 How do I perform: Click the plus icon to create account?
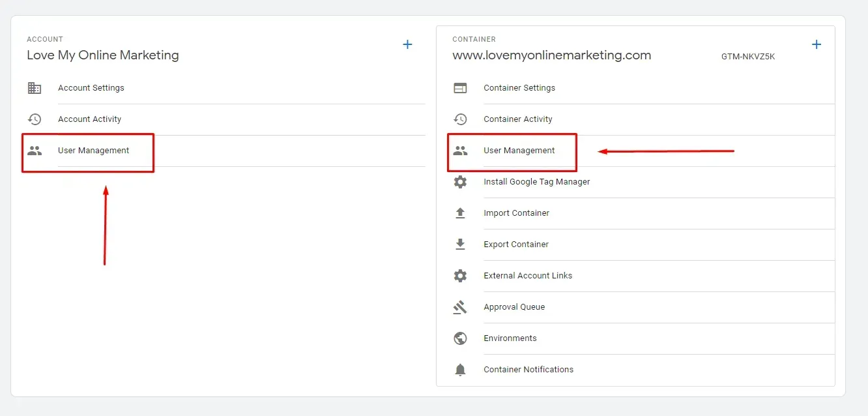[x=407, y=44]
